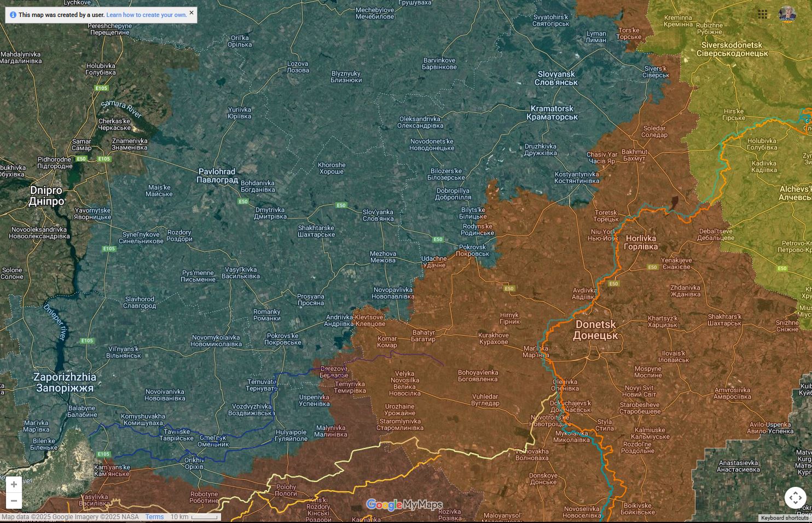Select the Hulyaipole town label
The width and height of the screenshot is (812, 523).
(291, 435)
